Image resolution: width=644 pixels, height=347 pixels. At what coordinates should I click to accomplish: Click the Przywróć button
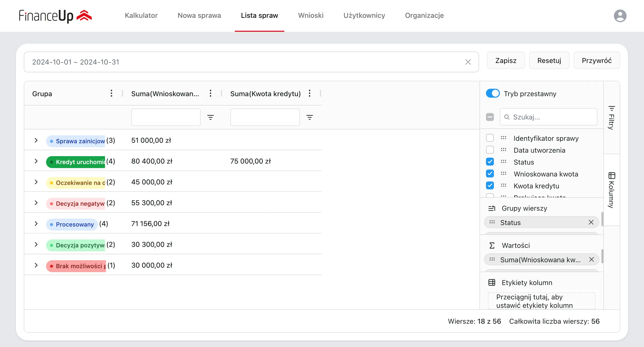597,60
